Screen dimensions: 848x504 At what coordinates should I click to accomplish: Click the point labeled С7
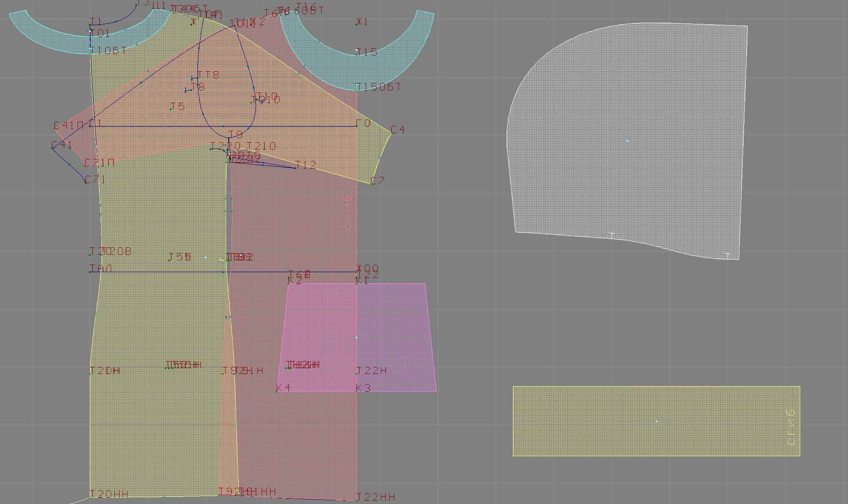coord(371,184)
